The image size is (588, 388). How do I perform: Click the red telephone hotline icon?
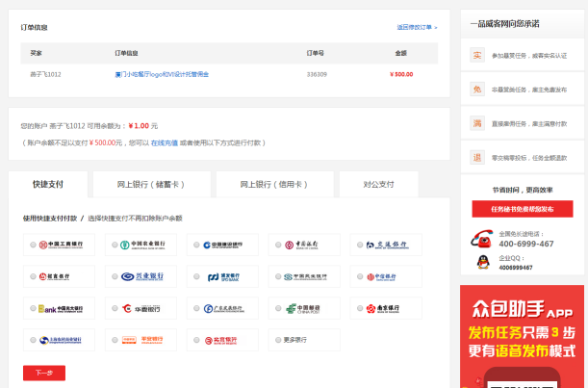click(479, 239)
